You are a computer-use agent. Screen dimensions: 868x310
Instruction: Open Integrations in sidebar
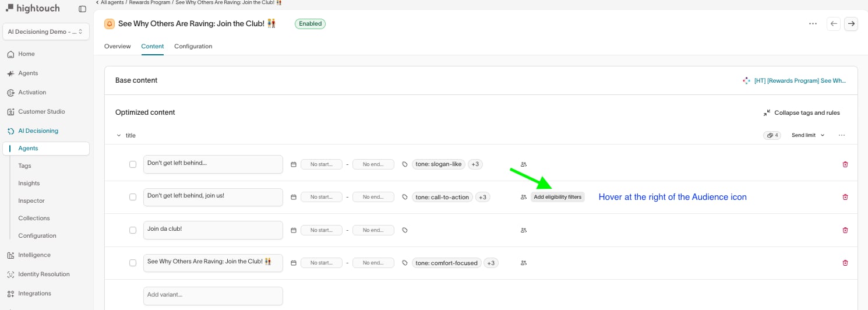pyautogui.click(x=34, y=293)
